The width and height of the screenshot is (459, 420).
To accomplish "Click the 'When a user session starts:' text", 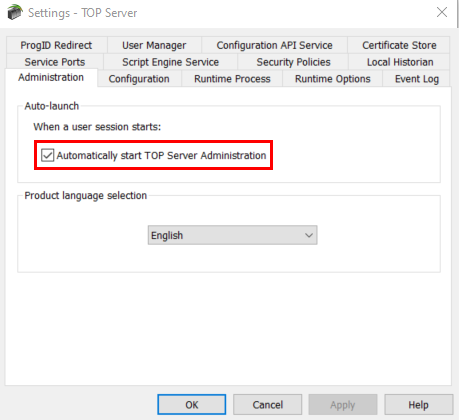I will (97, 127).
